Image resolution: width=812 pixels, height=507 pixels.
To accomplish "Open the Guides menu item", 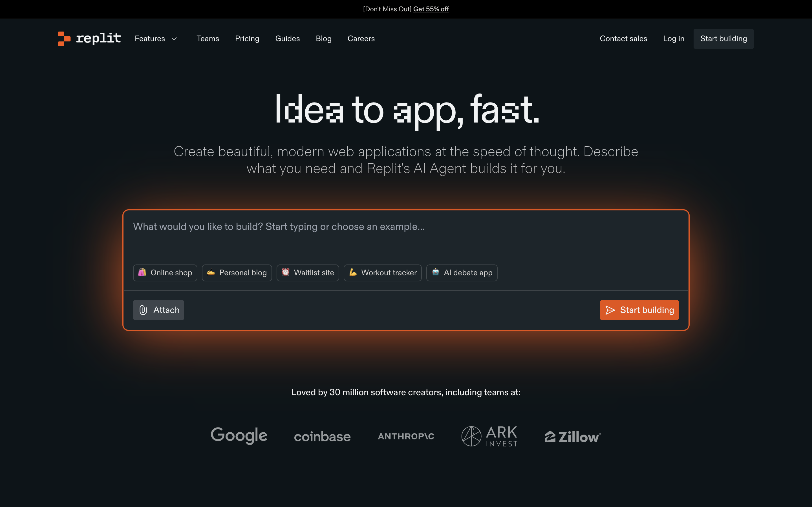I will coord(287,39).
